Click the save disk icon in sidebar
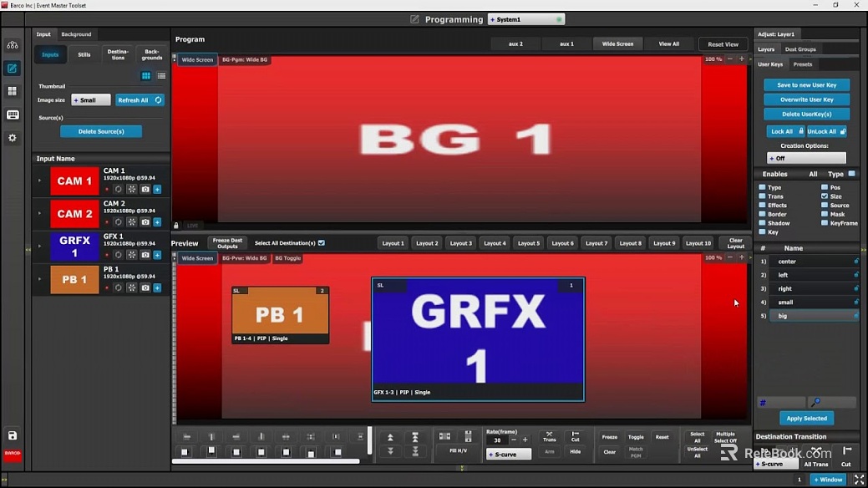868x488 pixels. pos(12,435)
